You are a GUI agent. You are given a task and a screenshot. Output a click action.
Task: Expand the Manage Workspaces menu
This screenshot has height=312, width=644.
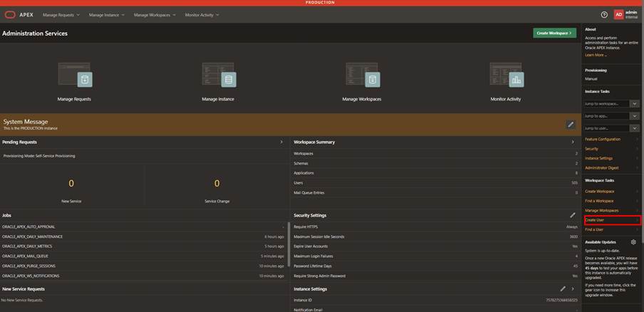point(155,15)
